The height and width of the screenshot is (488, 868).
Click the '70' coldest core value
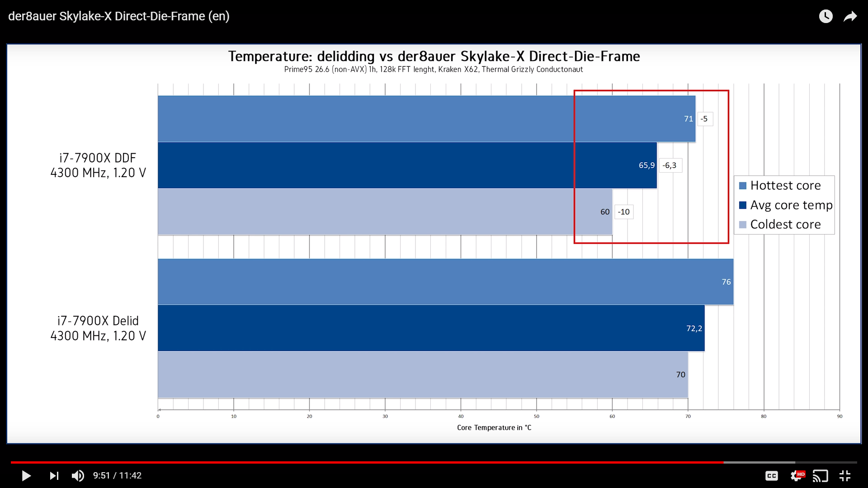pos(681,375)
